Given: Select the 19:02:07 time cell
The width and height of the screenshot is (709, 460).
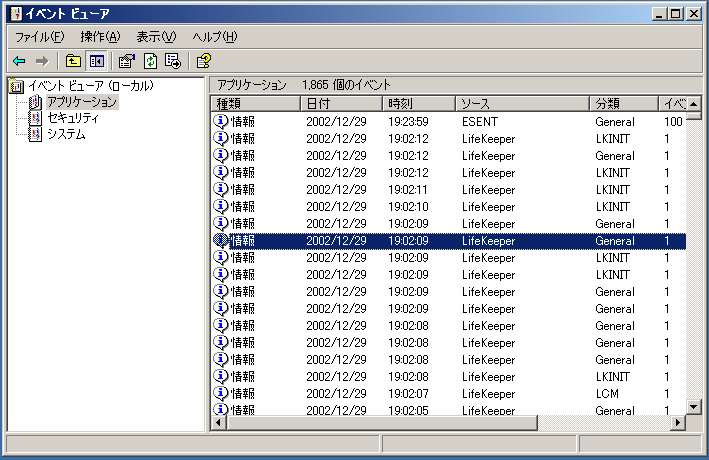Looking at the screenshot, I should point(408,394).
